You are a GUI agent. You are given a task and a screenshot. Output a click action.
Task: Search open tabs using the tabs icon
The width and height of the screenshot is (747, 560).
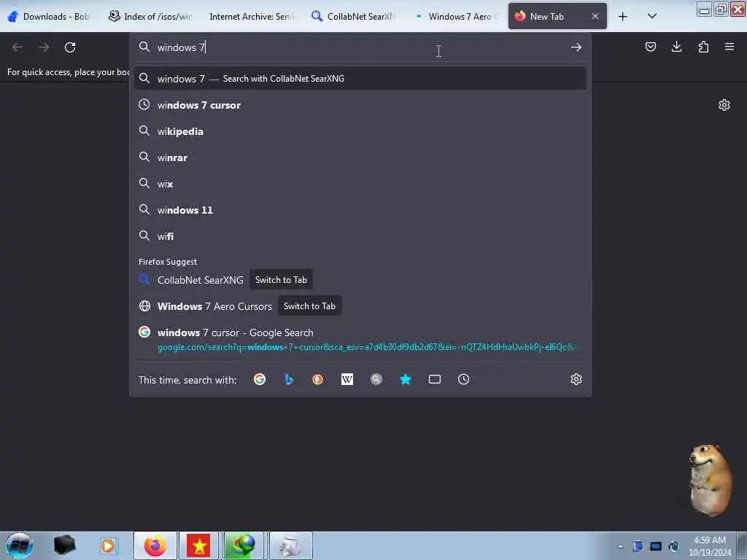[435, 379]
